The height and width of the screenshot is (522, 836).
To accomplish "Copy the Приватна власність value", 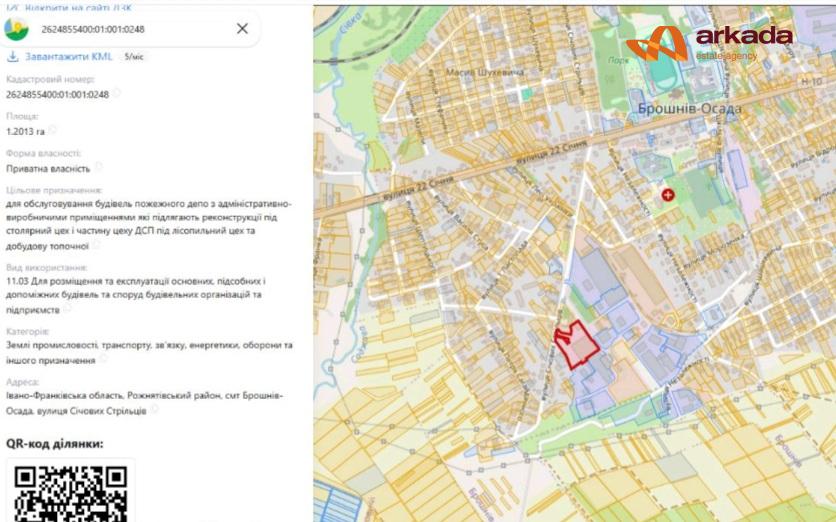I will pyautogui.click(x=98, y=166).
